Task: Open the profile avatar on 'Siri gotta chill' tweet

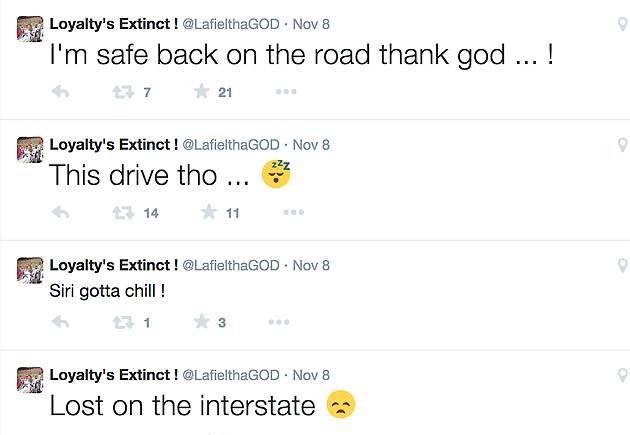Action: 30,271
